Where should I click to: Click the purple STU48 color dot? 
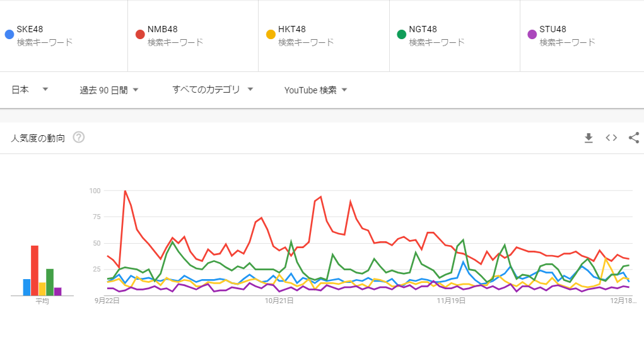coord(532,34)
